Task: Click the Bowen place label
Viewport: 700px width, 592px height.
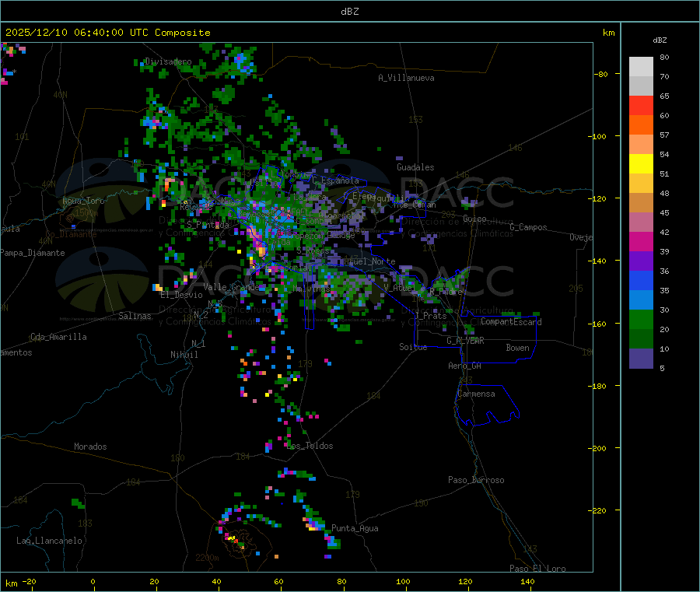Action: (518, 348)
